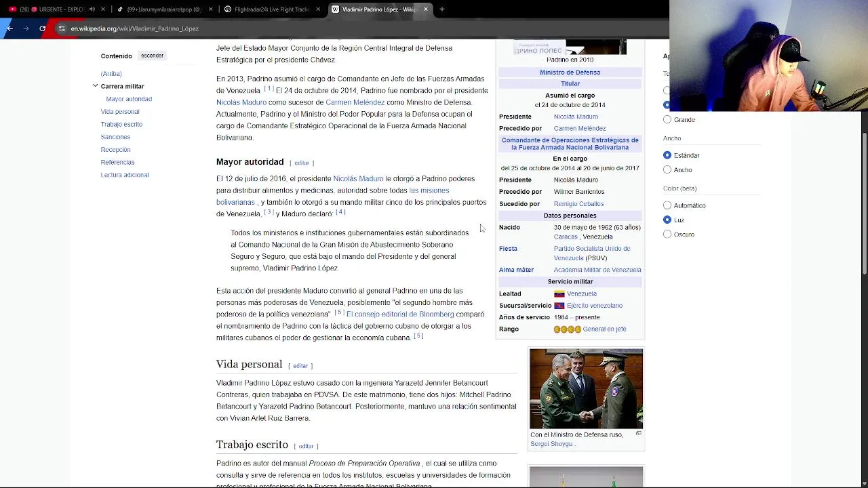Open El consejo editorial de Bloomberg link
Screen dimensions: 868x488
pyautogui.click(x=400, y=314)
